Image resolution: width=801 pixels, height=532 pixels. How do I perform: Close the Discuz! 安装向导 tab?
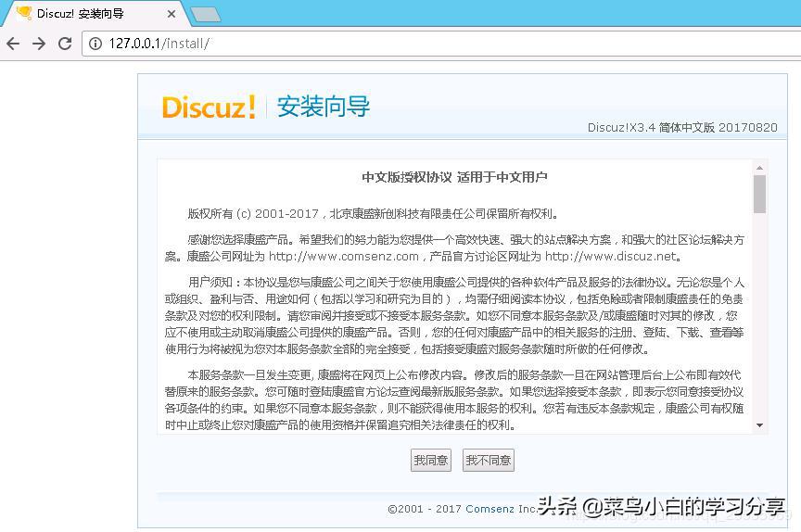click(x=172, y=14)
